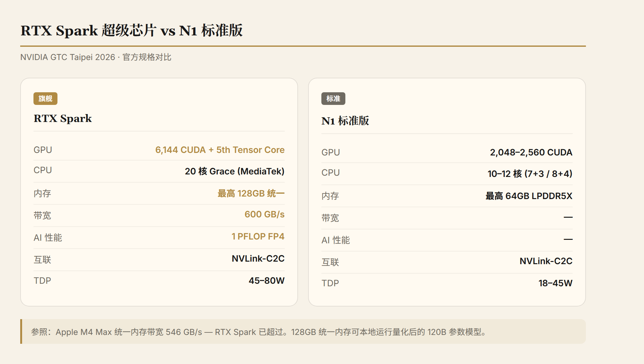Select NVLink-C2C in the N1 card
Viewport: 644px width, 364px height.
(x=546, y=261)
